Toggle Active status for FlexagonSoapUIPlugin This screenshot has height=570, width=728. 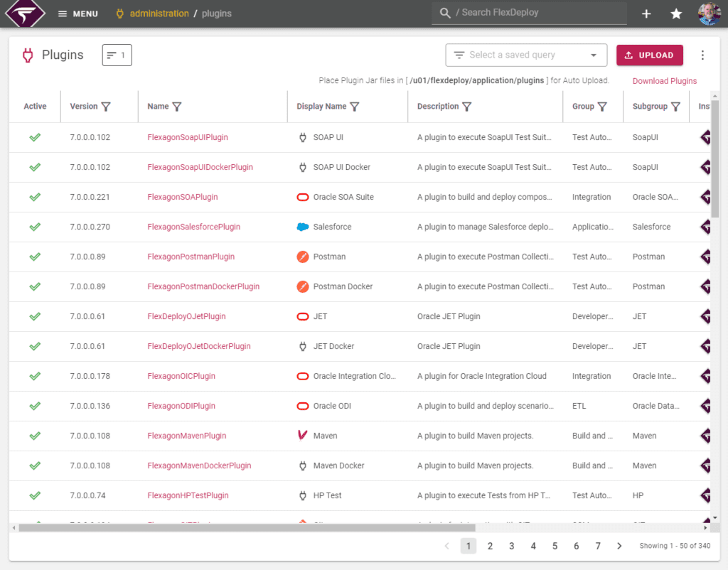pyautogui.click(x=34, y=137)
